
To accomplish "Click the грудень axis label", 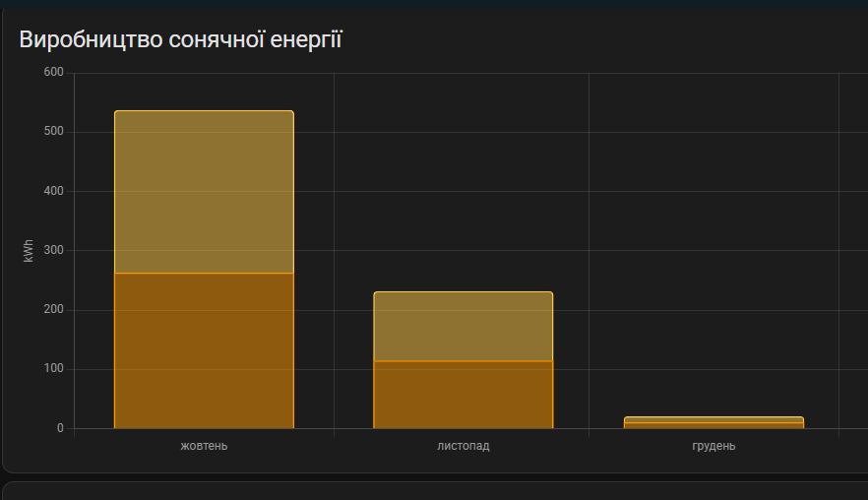I will point(713,446).
